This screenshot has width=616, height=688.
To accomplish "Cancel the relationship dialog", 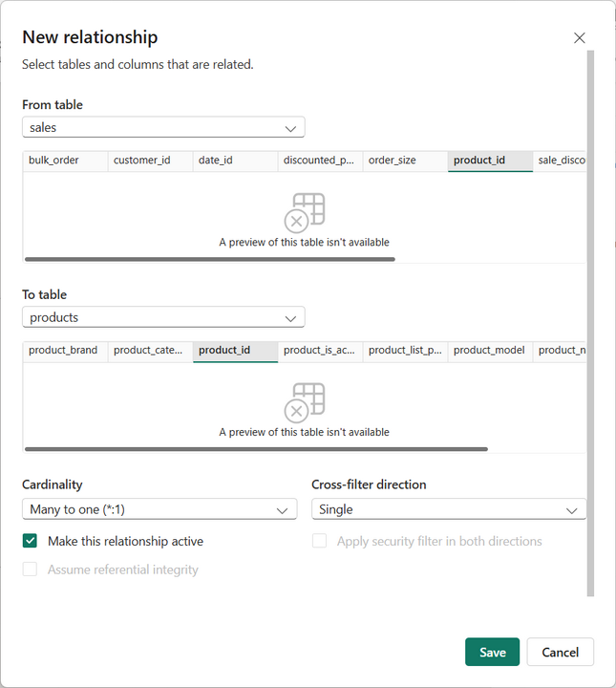I will click(x=561, y=652).
